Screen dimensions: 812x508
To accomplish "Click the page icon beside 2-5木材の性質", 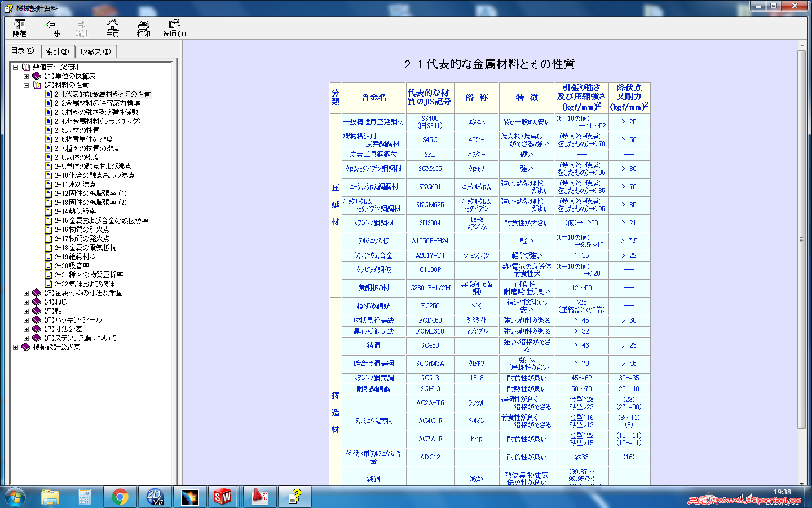I will (x=48, y=130).
